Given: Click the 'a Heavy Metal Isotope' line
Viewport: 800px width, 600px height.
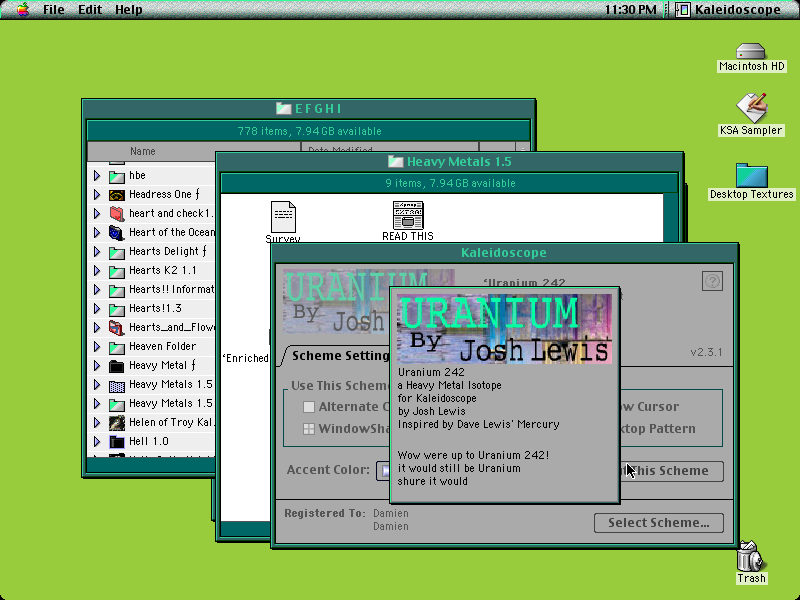Looking at the screenshot, I should point(449,386).
